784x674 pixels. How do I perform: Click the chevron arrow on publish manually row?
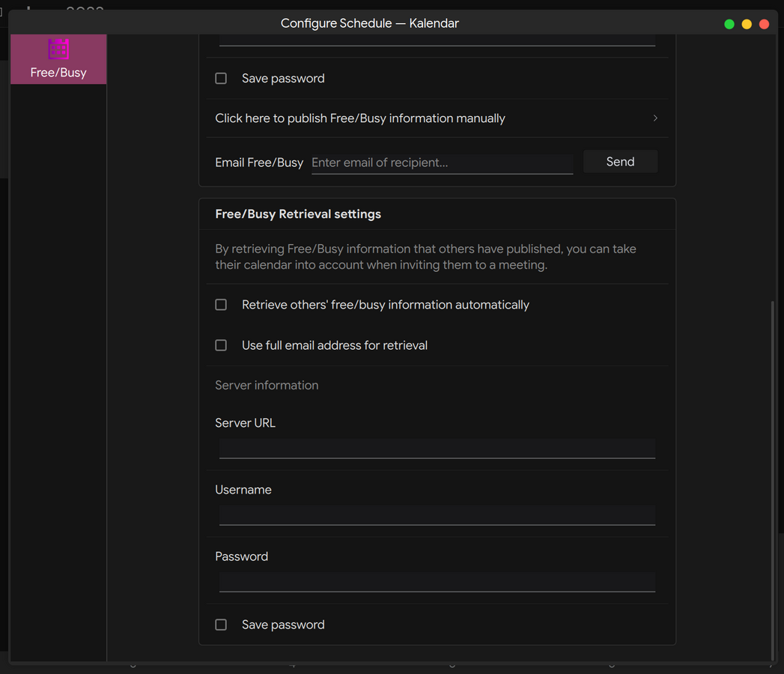click(x=655, y=118)
